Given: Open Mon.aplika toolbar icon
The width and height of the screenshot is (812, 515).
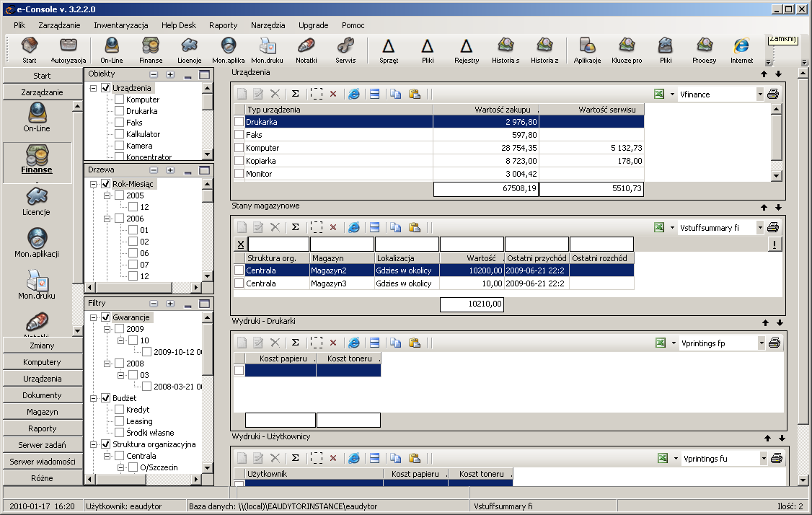Looking at the screenshot, I should point(229,50).
